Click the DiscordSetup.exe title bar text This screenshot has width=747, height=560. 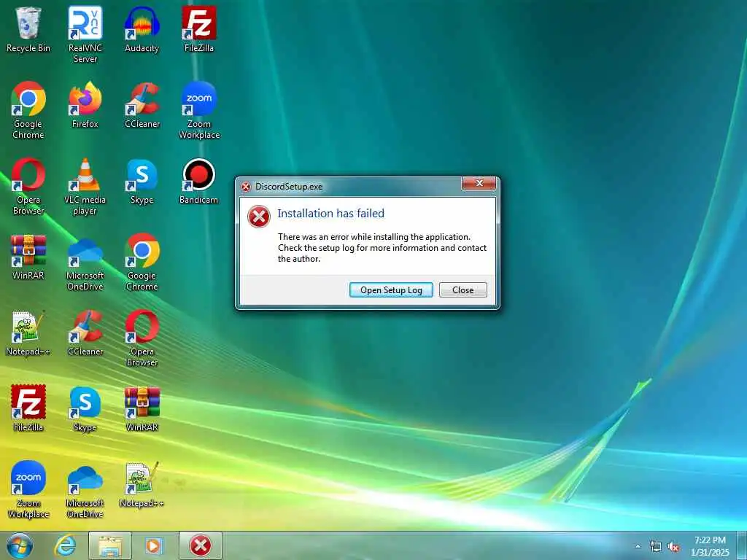(289, 187)
